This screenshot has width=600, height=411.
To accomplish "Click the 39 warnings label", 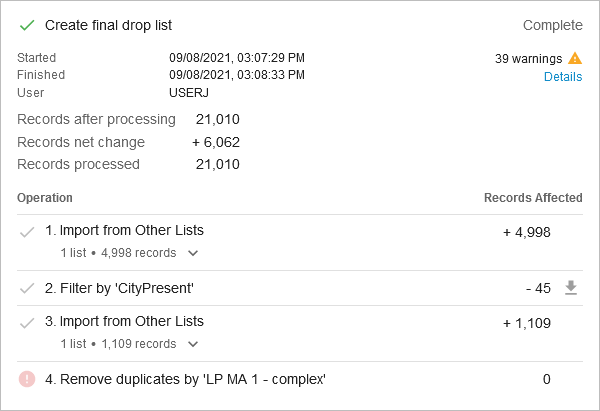I will (x=528, y=58).
